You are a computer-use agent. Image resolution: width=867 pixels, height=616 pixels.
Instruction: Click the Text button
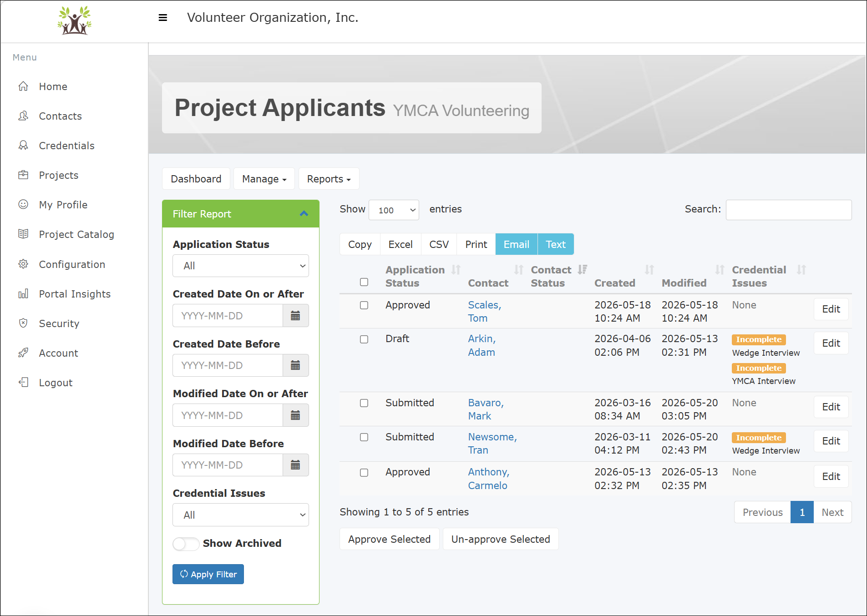click(x=556, y=244)
